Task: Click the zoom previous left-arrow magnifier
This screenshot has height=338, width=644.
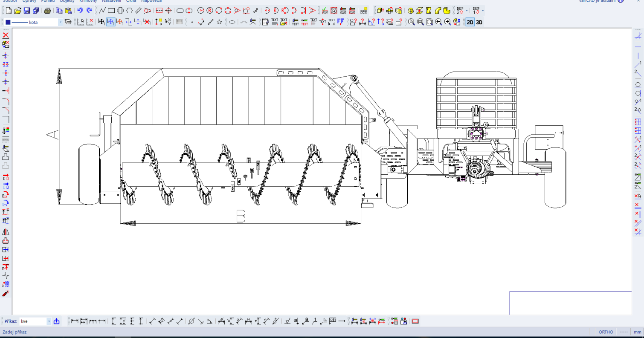Action: pos(438,22)
